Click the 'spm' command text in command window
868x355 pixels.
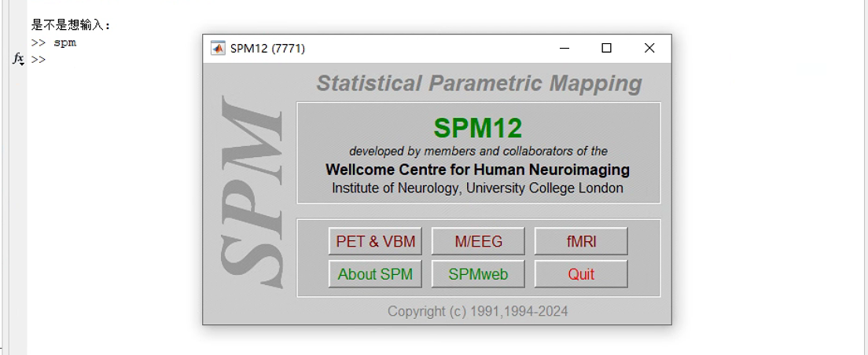click(x=65, y=42)
